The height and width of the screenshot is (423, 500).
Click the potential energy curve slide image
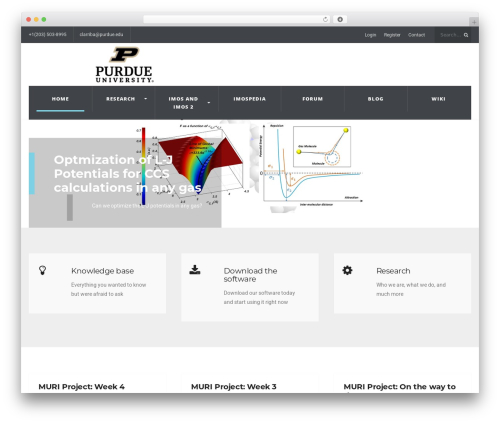click(311, 166)
